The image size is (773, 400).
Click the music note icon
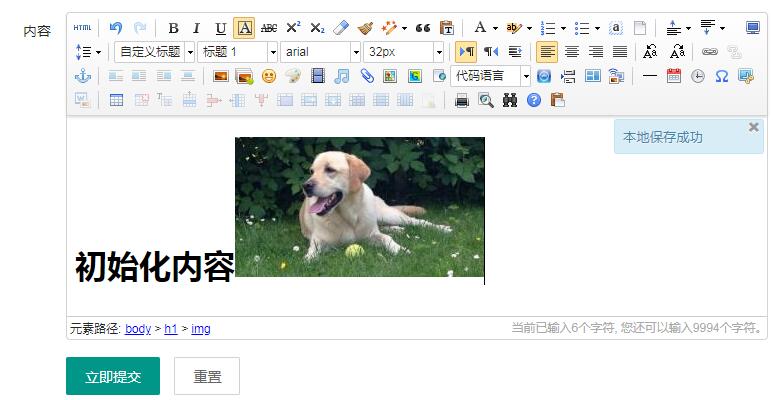pos(342,76)
